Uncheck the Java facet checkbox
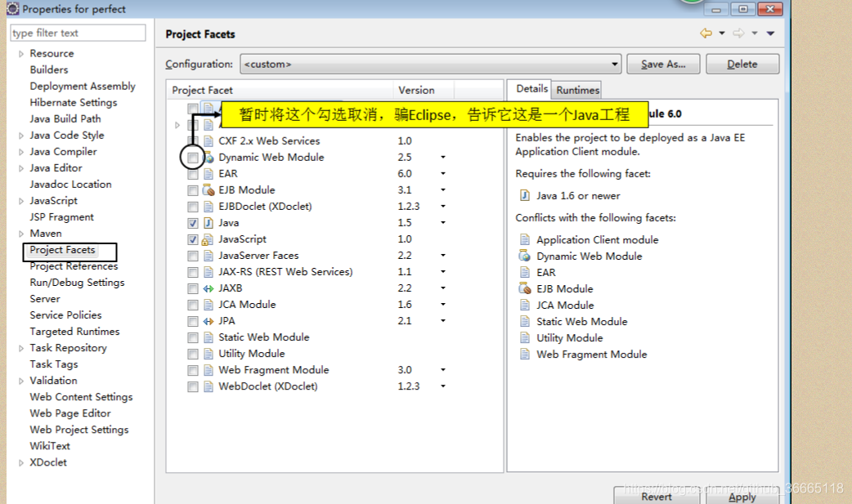Screen dimensions: 852x504 (192, 223)
